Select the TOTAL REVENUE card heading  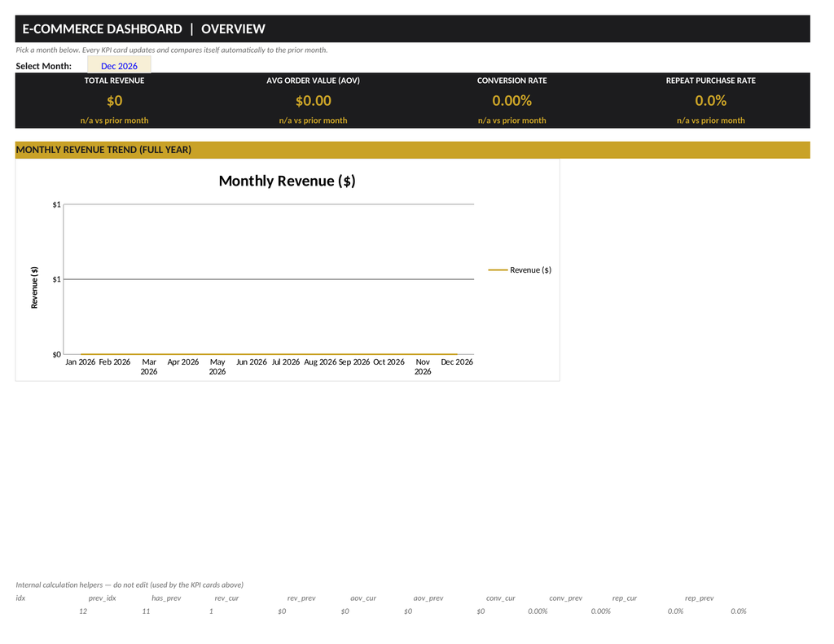114,81
